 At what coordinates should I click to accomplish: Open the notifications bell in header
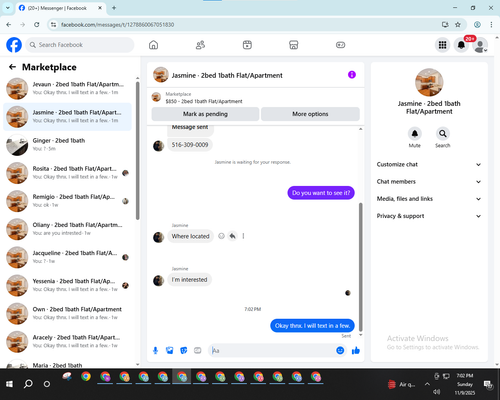click(x=461, y=45)
